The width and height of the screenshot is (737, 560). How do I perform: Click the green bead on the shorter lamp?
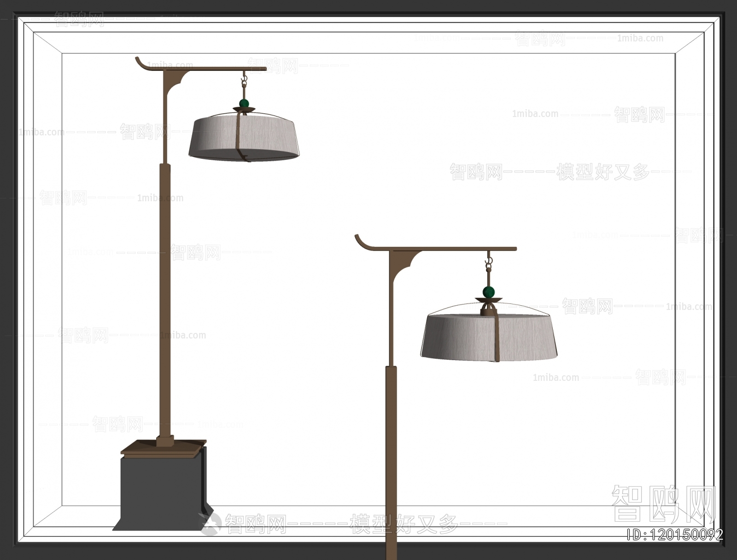point(489,292)
